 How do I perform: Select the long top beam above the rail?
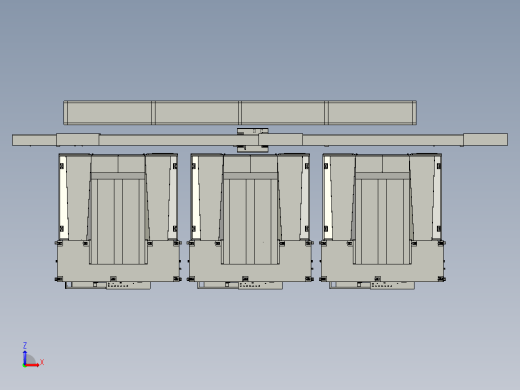tap(240, 113)
